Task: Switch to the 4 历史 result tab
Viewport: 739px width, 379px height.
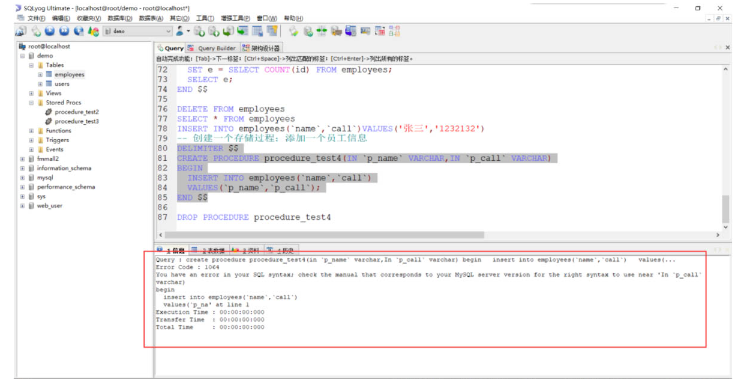Action: 281,250
